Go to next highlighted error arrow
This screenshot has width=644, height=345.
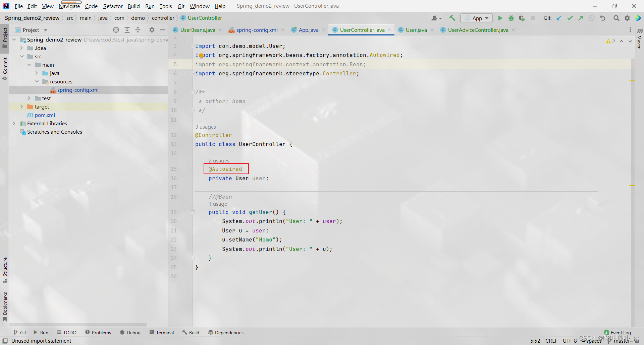click(630, 41)
